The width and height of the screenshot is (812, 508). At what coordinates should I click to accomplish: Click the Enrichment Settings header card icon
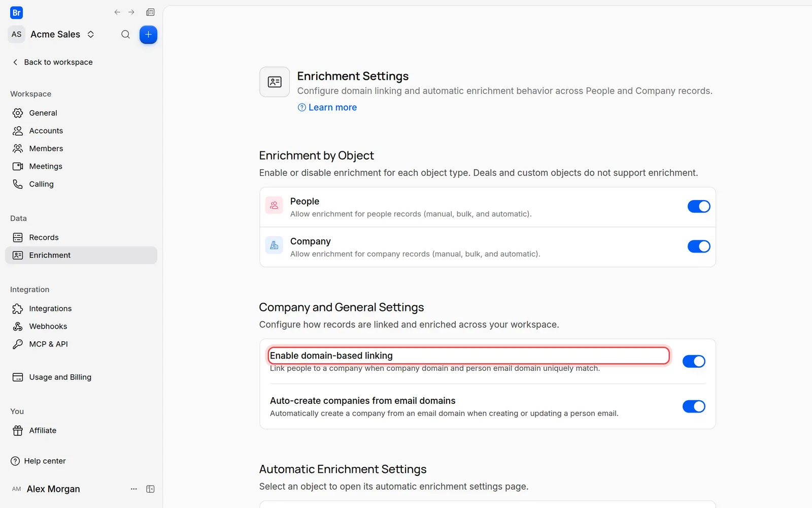[x=275, y=82]
